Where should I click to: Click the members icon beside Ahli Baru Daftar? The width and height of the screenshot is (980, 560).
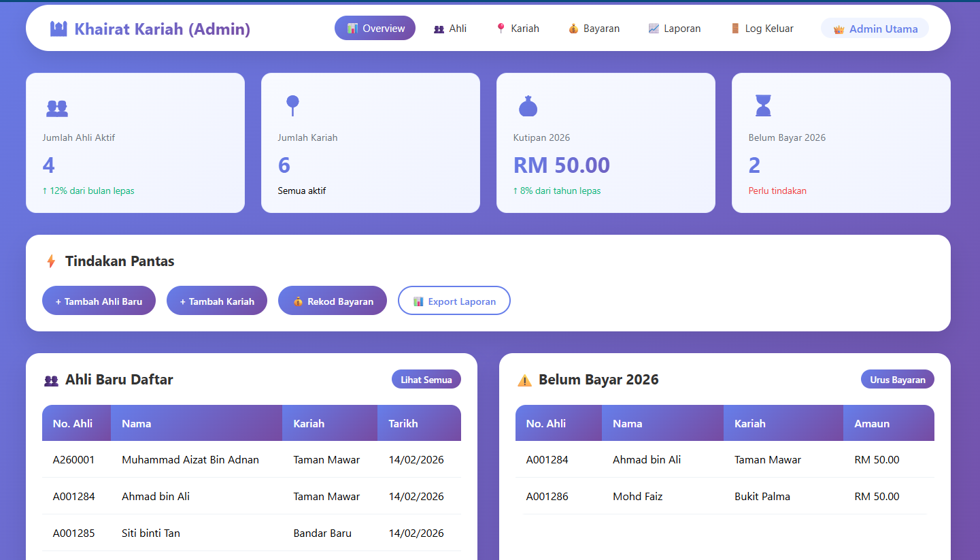coord(50,380)
